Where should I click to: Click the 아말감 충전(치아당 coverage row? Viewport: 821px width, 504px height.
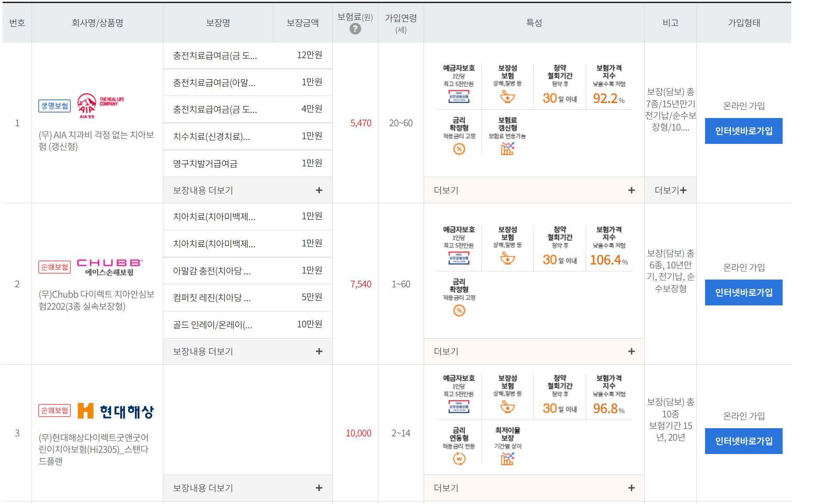(247, 271)
